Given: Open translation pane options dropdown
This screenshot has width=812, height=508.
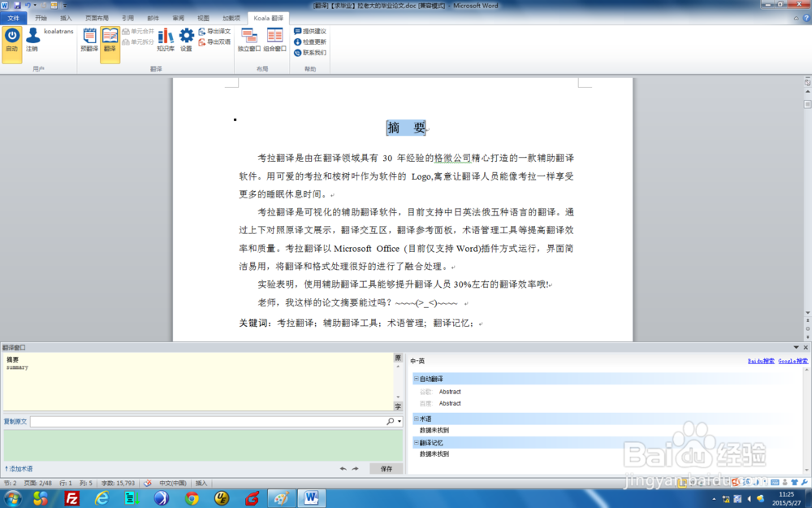Looking at the screenshot, I should click(796, 347).
